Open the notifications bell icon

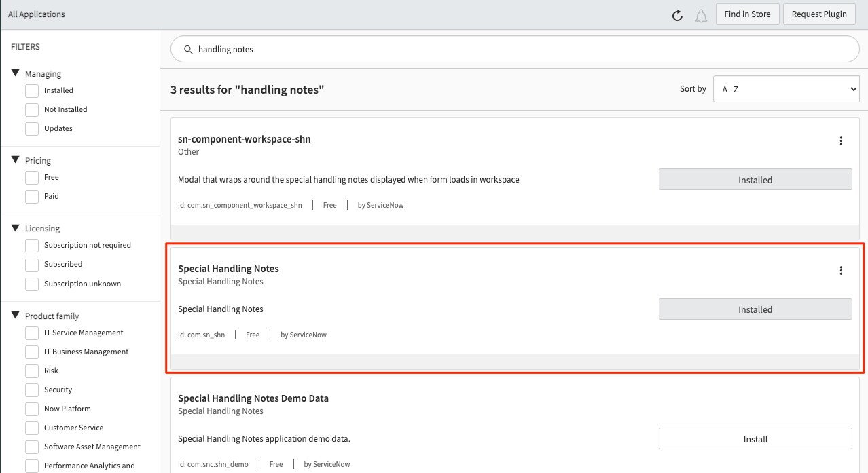(x=701, y=15)
